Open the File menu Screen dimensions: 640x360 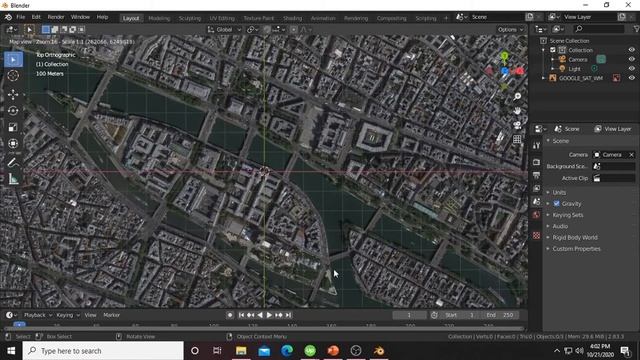(20, 17)
